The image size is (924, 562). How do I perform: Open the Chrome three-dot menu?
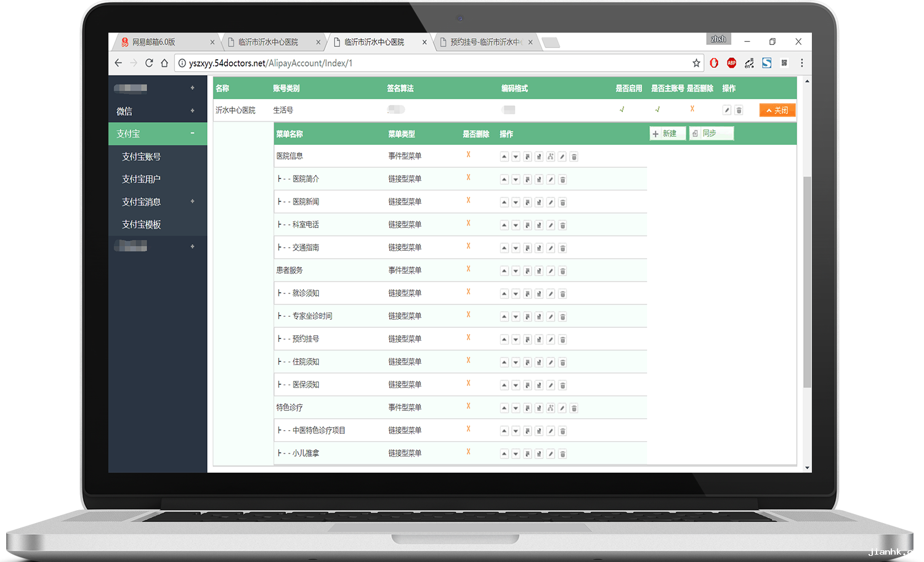point(801,63)
